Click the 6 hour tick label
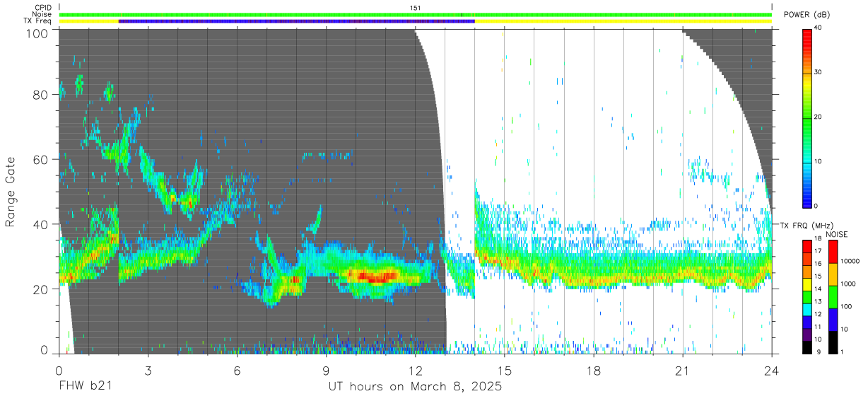This screenshot has height=401, width=868. click(x=237, y=371)
